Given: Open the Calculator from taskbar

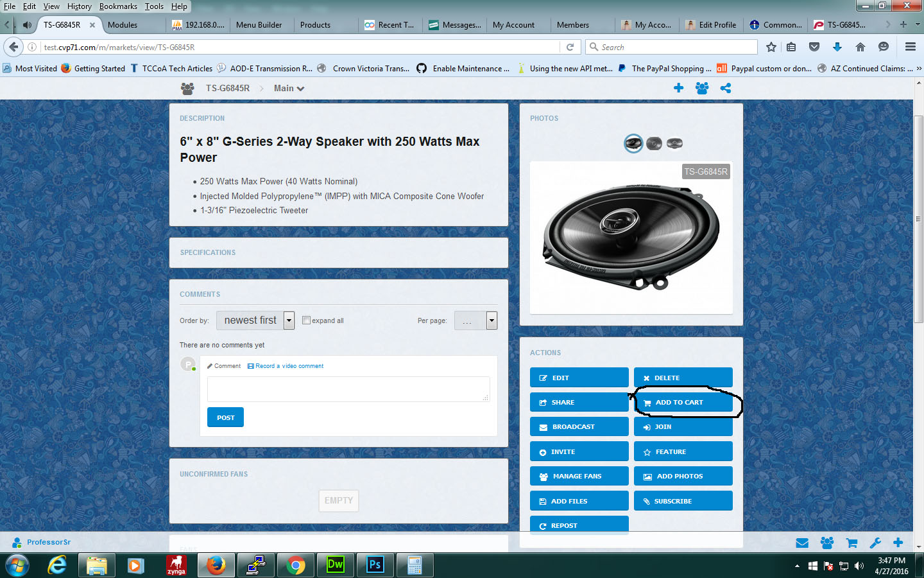Looking at the screenshot, I should coord(415,565).
